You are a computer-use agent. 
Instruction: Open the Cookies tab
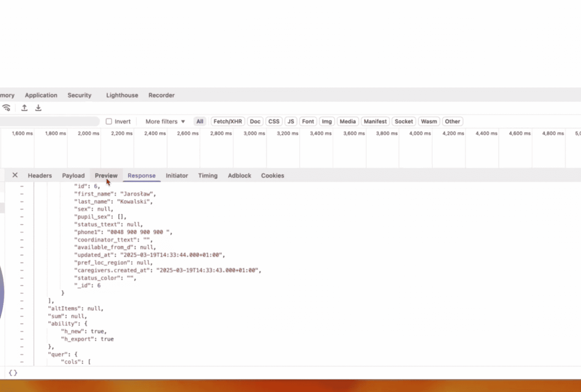[273, 176]
